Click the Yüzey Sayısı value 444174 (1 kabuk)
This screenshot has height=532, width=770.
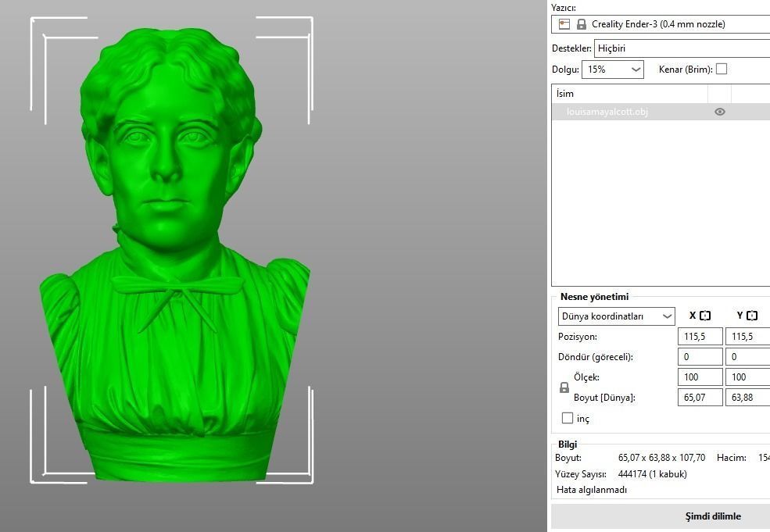tap(652, 474)
